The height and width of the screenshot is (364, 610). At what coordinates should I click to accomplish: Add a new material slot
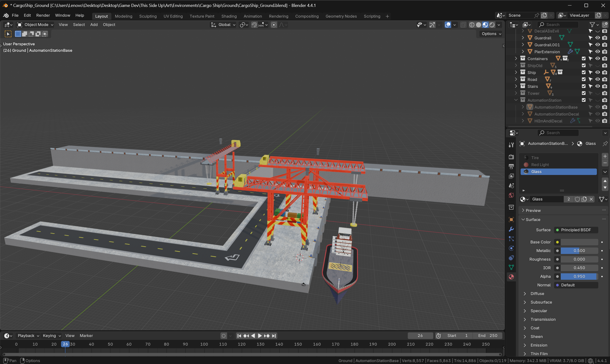tap(605, 156)
